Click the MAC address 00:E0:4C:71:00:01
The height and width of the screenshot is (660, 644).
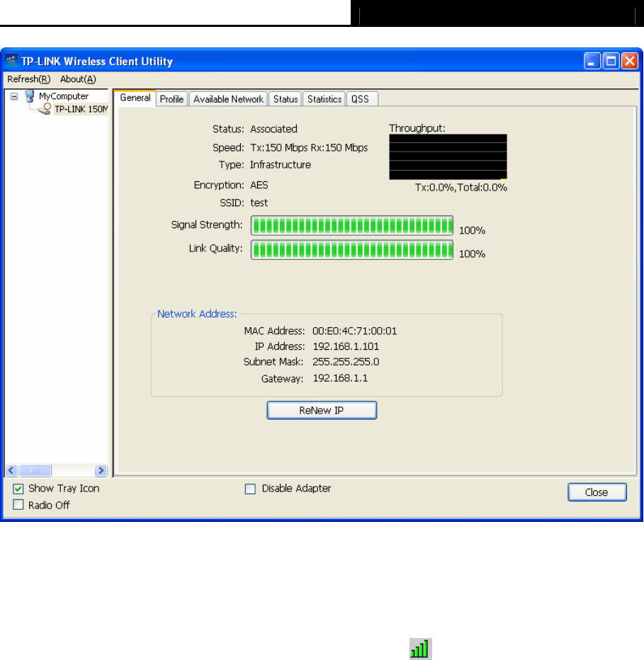pos(355,331)
